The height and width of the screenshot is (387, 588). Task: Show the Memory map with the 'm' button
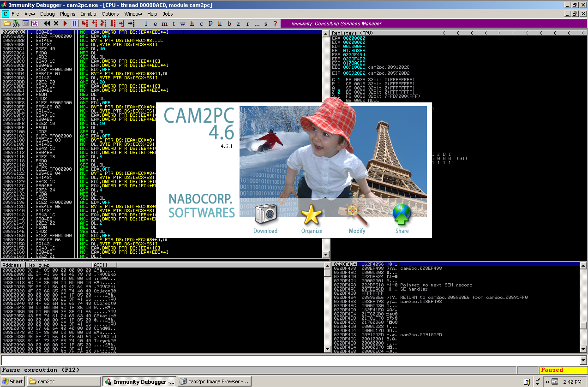click(164, 23)
